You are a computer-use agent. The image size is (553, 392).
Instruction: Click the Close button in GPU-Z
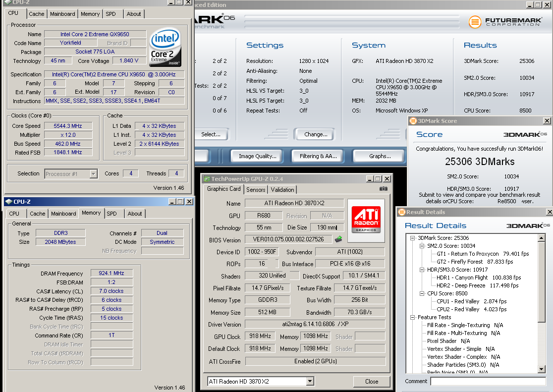(372, 382)
